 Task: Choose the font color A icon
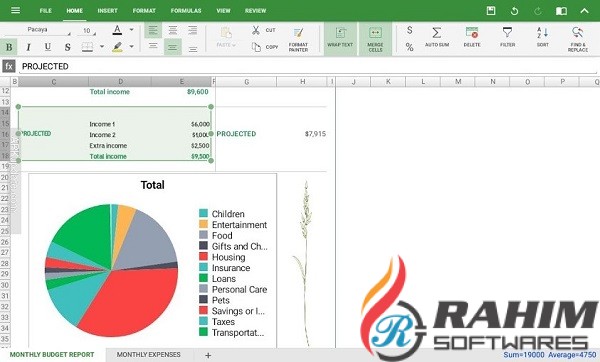tap(117, 30)
